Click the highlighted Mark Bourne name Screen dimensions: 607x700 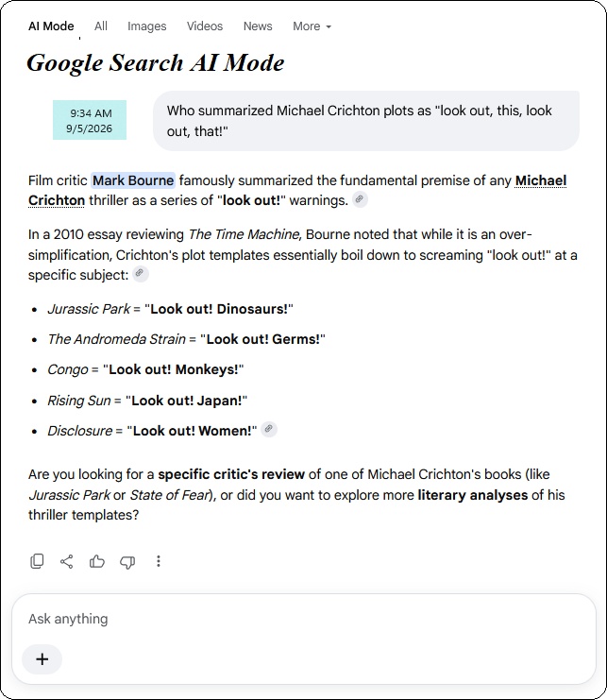[x=133, y=180]
